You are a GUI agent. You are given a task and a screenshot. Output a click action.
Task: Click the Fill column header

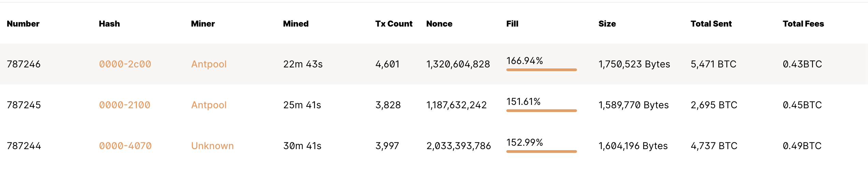(512, 23)
